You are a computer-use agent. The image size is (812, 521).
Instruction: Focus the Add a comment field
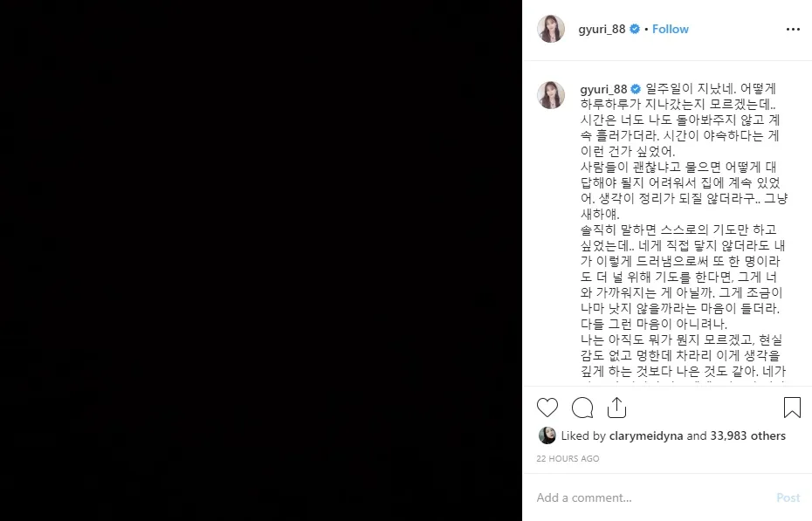coord(652,497)
